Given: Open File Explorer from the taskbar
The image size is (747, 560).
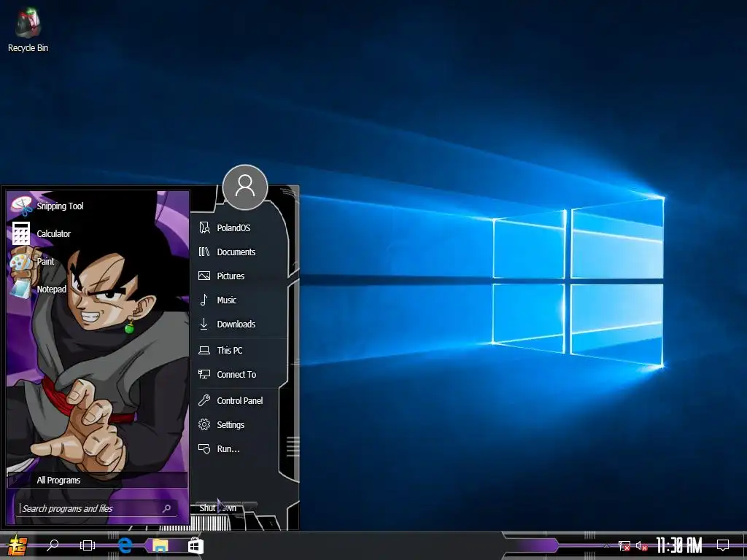Looking at the screenshot, I should (x=160, y=545).
